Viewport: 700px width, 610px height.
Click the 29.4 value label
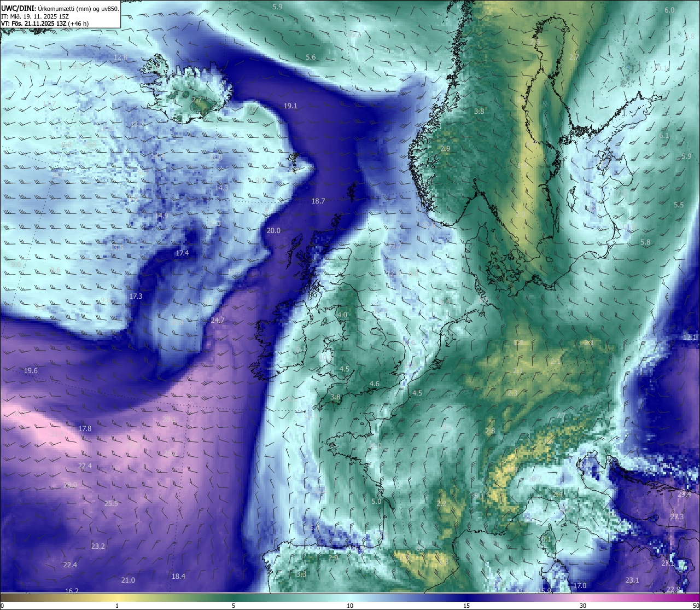pos(684,495)
